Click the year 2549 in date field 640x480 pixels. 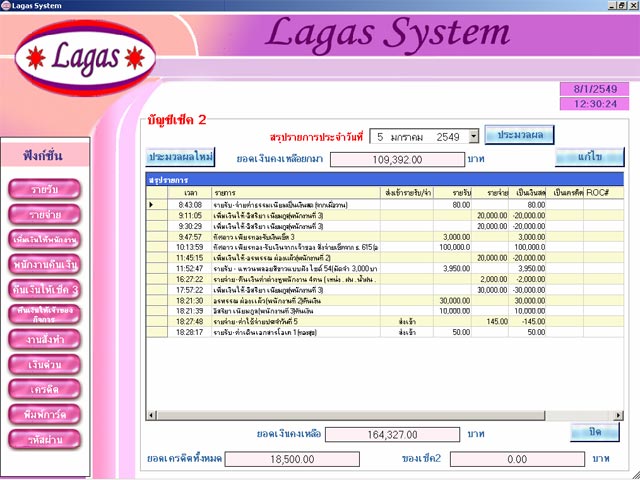(448, 137)
